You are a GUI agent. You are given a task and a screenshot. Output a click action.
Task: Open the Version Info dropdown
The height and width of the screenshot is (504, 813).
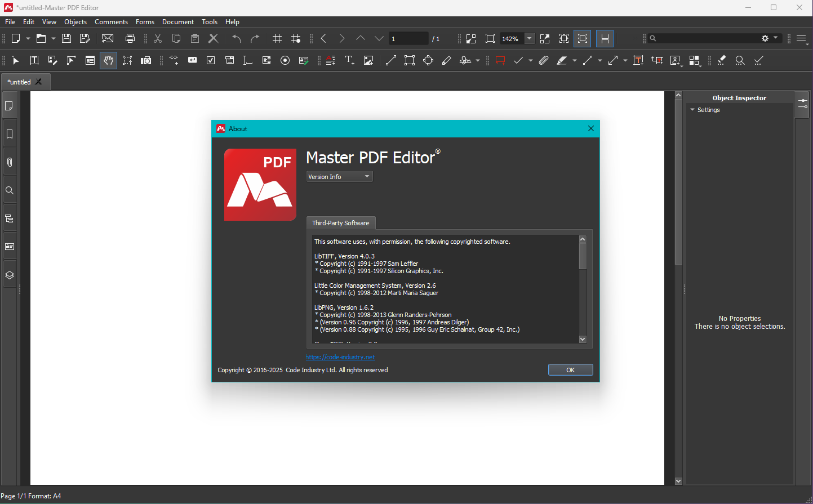(x=340, y=177)
